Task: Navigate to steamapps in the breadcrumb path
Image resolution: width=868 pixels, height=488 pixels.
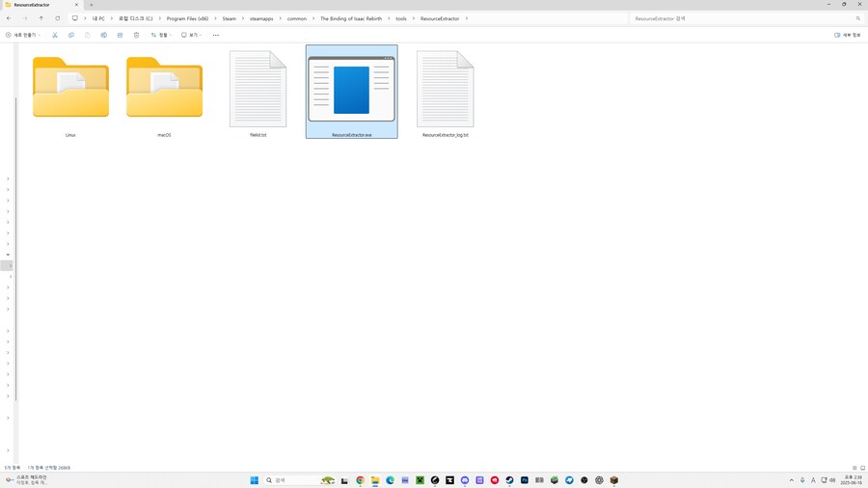Action: (x=261, y=18)
